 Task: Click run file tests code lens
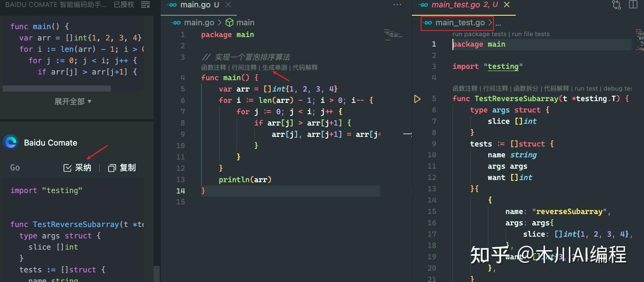tap(531, 34)
